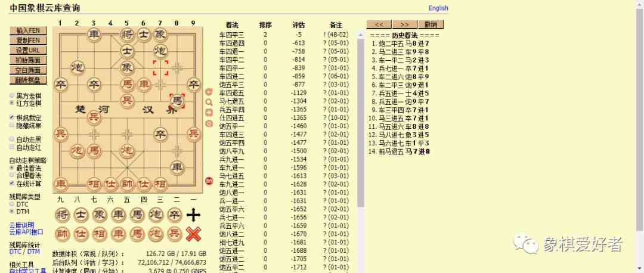This screenshot has width=644, height=273.
Task: Click the 输入FEN button
Action: (x=28, y=31)
